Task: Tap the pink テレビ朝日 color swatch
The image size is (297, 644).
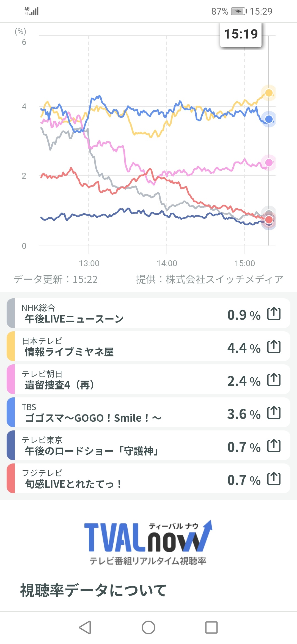Action: point(11,379)
